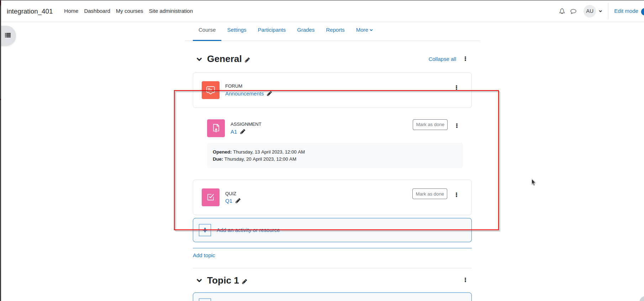Go to Home in top navigation
644x301 pixels.
(71, 11)
